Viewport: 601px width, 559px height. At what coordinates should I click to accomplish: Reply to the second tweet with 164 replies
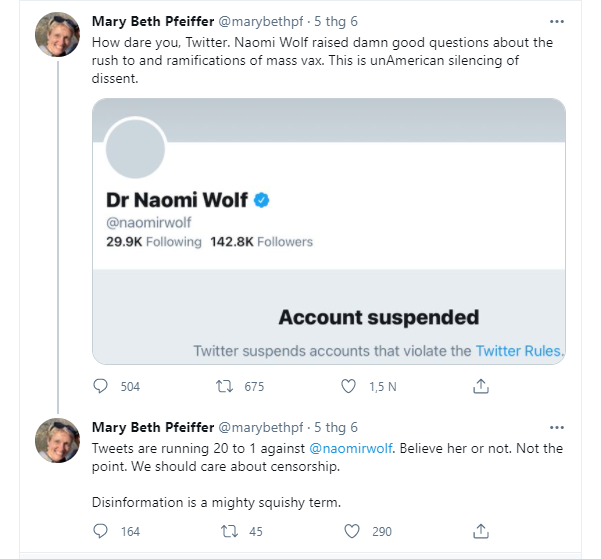click(101, 531)
